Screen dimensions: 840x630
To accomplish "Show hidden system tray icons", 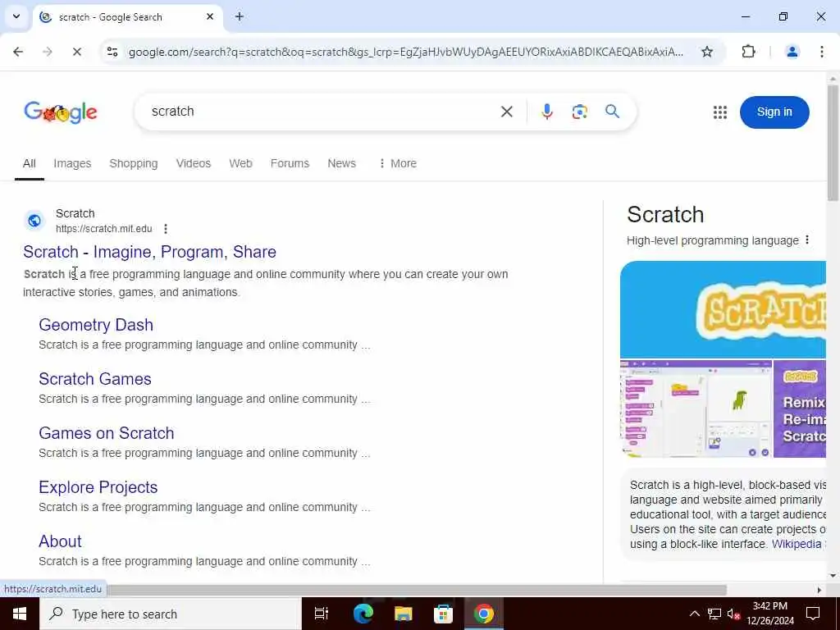I will (694, 614).
